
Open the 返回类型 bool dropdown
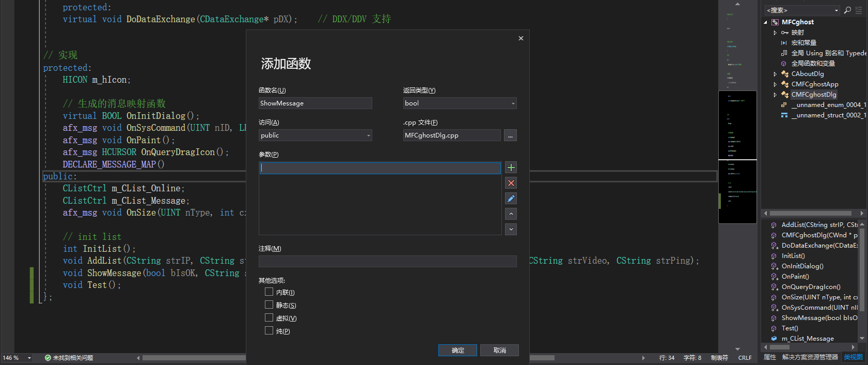coord(513,103)
